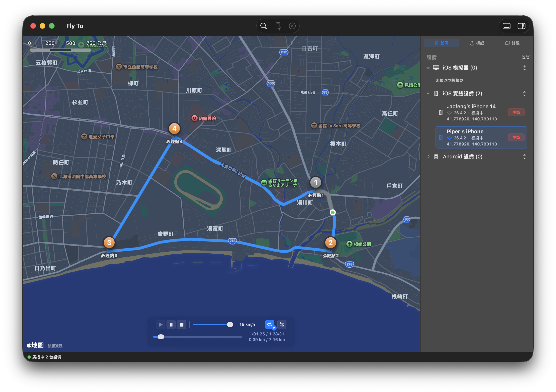Click the 函館醫院 hospital map icon
Viewport: 556px width, 392px height.
194,118
